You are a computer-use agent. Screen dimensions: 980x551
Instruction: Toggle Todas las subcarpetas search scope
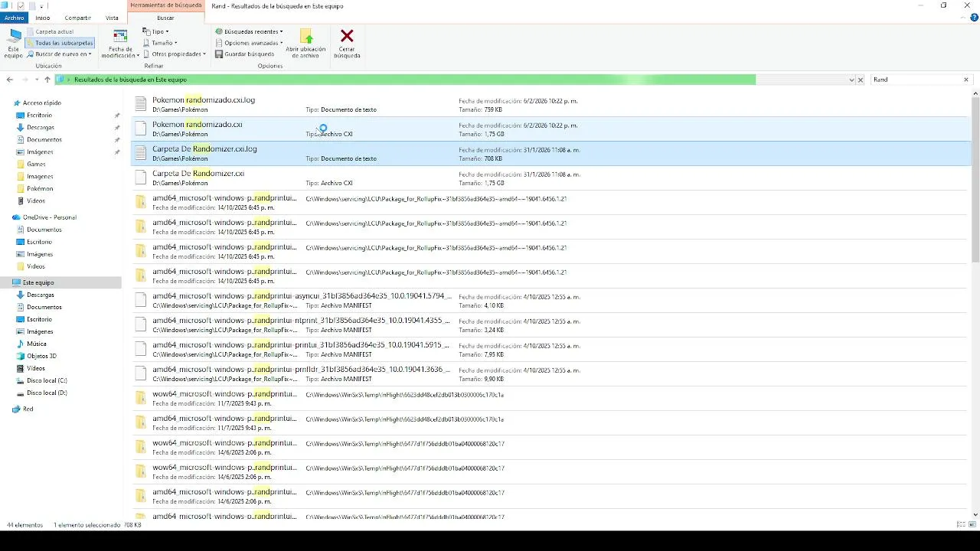tap(60, 43)
